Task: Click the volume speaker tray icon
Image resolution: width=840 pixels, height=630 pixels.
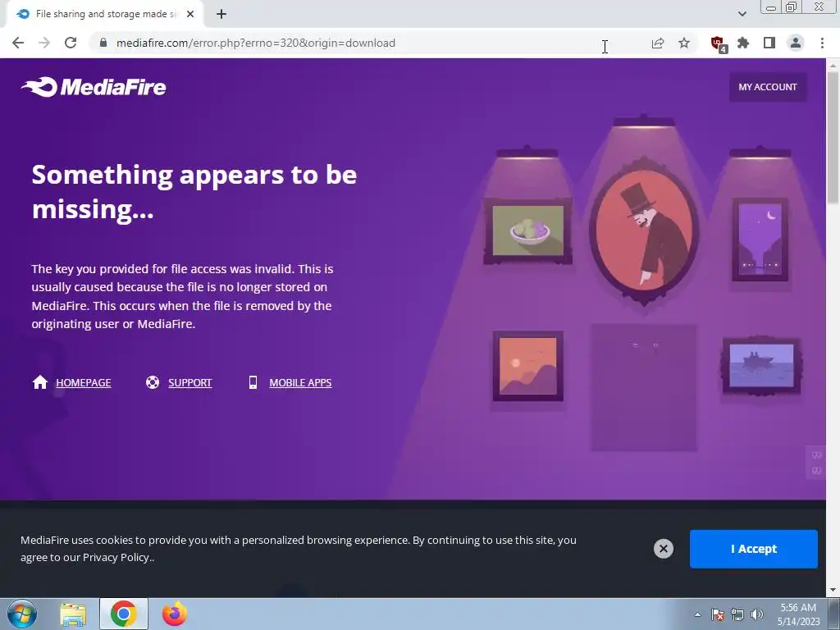Action: click(x=756, y=614)
